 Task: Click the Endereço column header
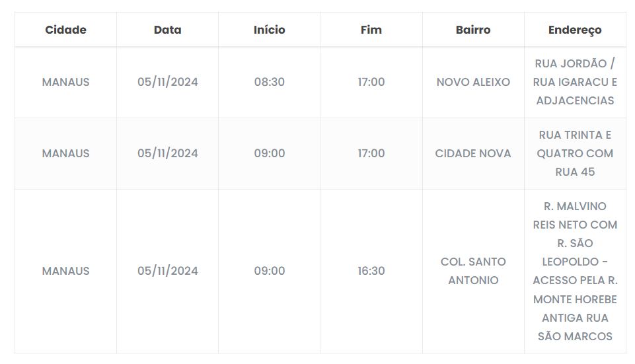pyautogui.click(x=575, y=30)
